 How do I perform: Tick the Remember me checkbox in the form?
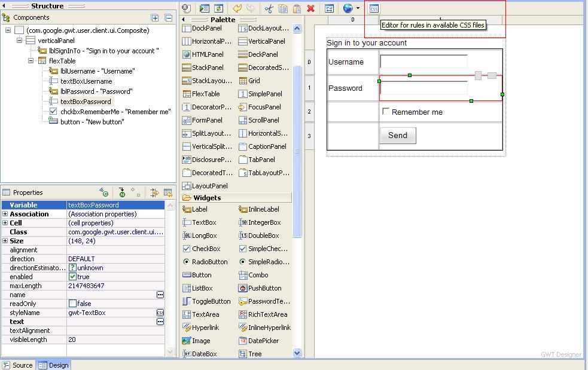pos(385,111)
